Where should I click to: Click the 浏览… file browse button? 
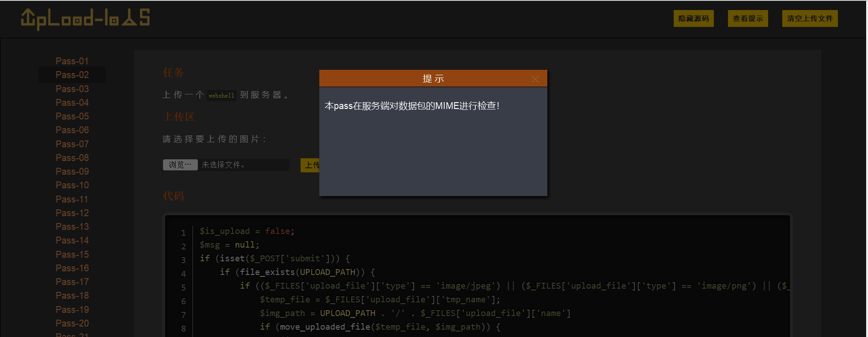click(180, 165)
